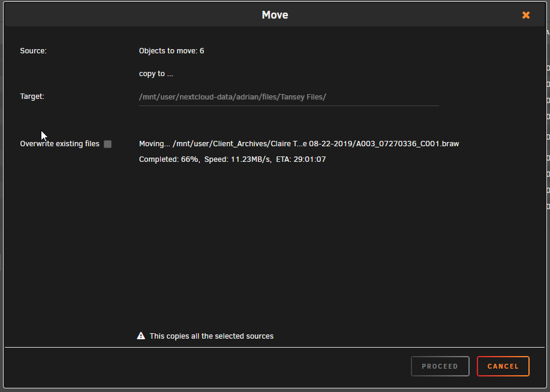
Task: Click the 'Move' dialog title
Action: [x=275, y=15]
